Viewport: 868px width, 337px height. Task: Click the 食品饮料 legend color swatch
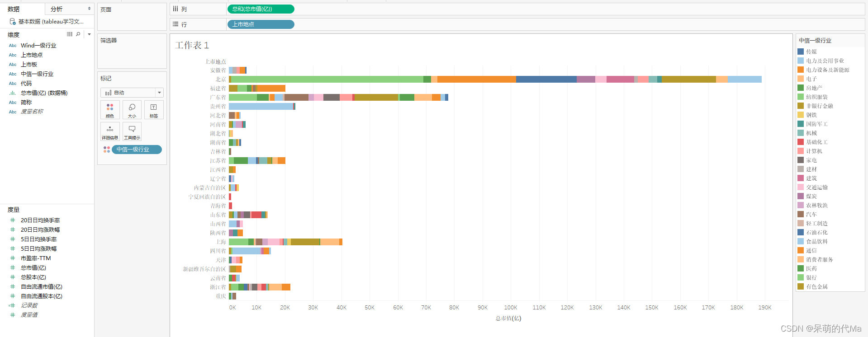pos(801,241)
